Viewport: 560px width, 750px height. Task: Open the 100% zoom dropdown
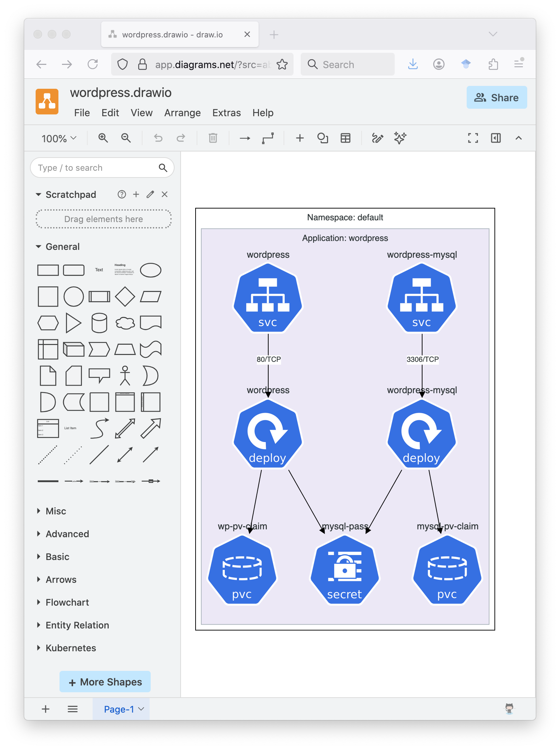click(x=59, y=138)
